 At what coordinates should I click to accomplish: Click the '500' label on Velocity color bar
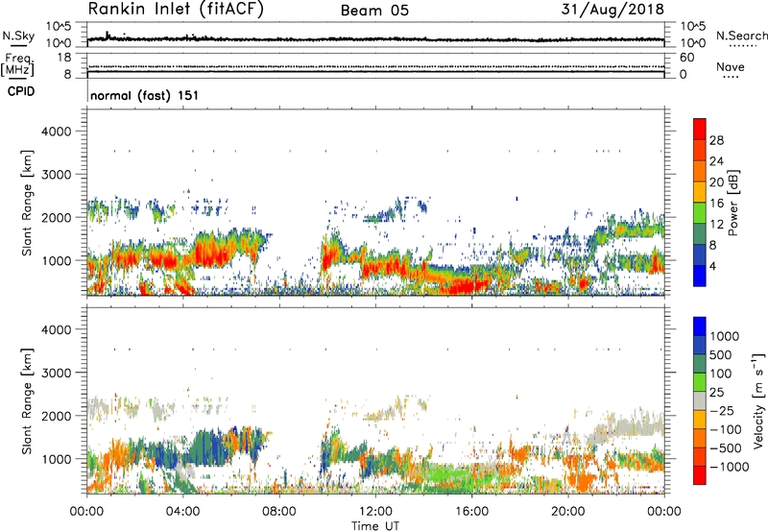click(x=720, y=354)
